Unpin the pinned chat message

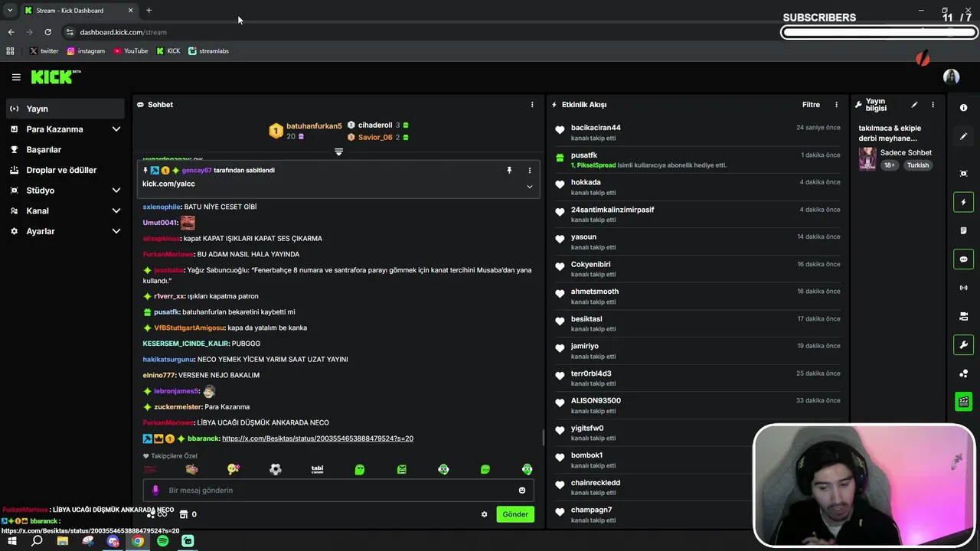[x=509, y=170]
